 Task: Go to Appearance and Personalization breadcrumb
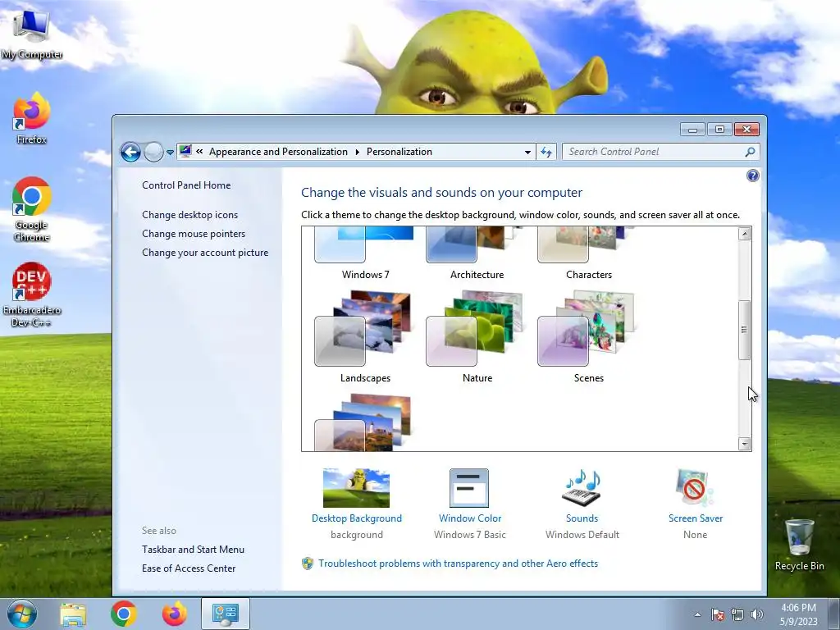click(278, 152)
